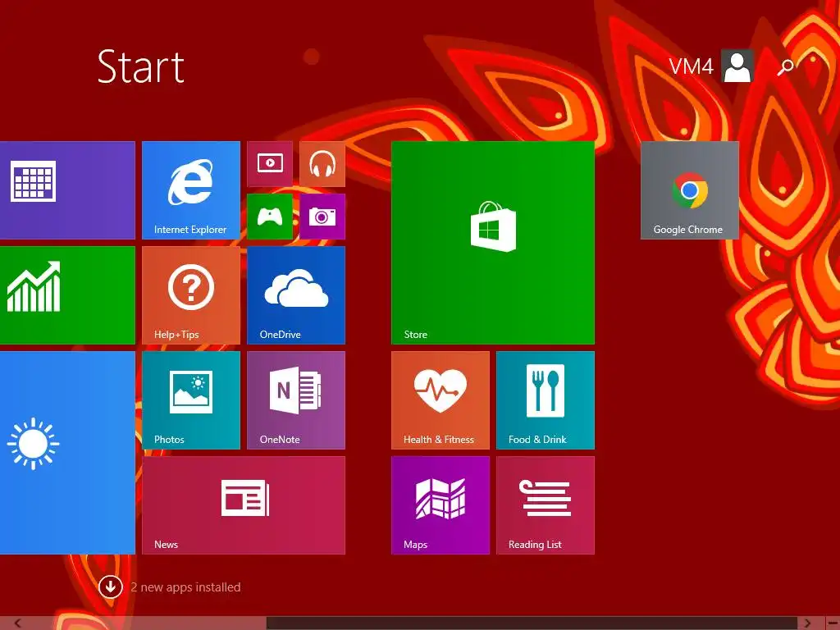Open the Music headphones tile
The image size is (840, 630).
(322, 164)
